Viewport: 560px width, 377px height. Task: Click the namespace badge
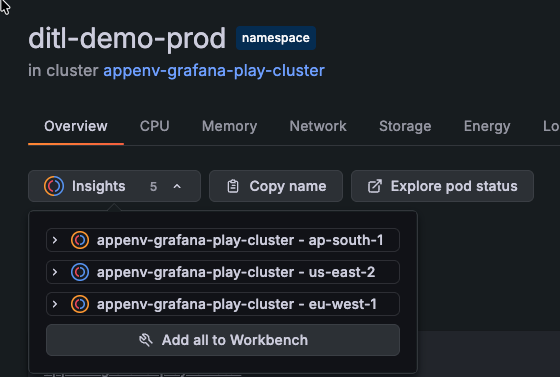[x=276, y=38]
